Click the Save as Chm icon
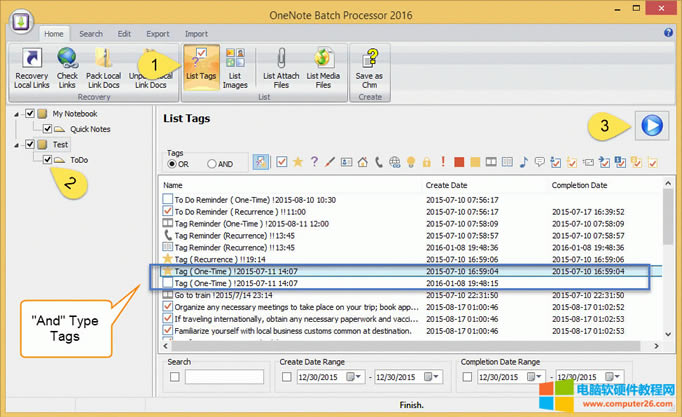Screen dimensions: 682x417 pyautogui.click(x=371, y=70)
